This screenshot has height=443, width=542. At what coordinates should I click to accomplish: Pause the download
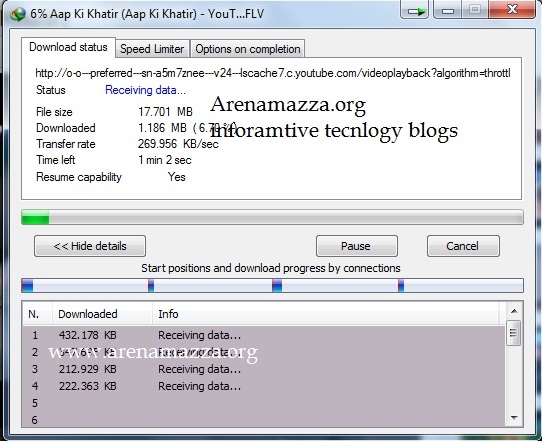point(356,246)
